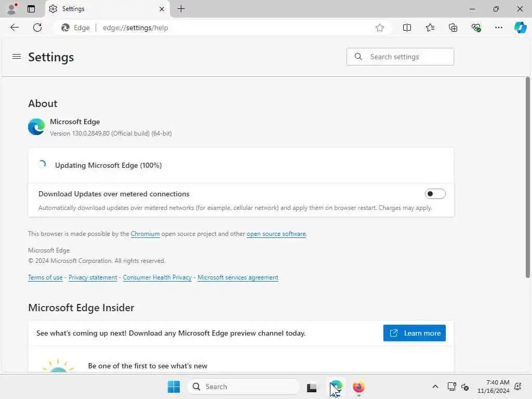Open the Collections icon

tap(453, 28)
